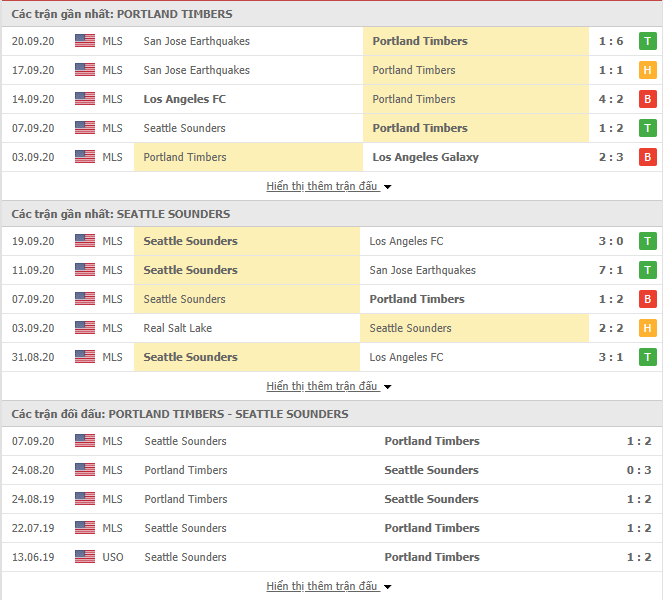
Task: Click US flag on 24.08.19 head-to-head row
Action: 85,499
